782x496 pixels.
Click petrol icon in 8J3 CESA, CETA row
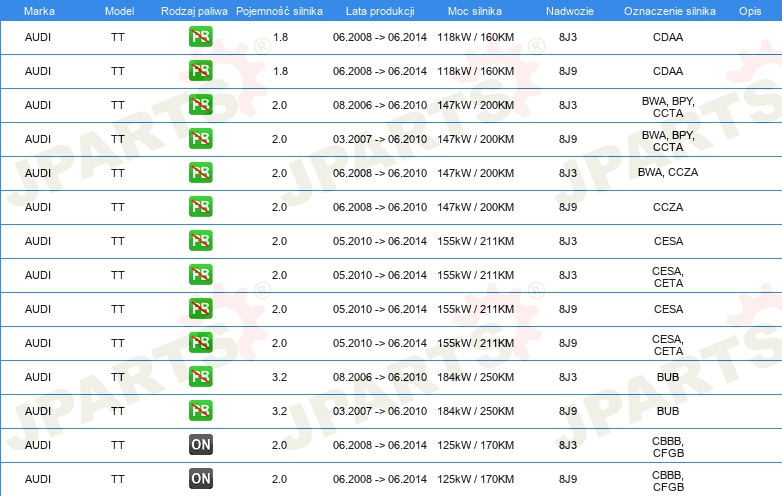click(200, 275)
